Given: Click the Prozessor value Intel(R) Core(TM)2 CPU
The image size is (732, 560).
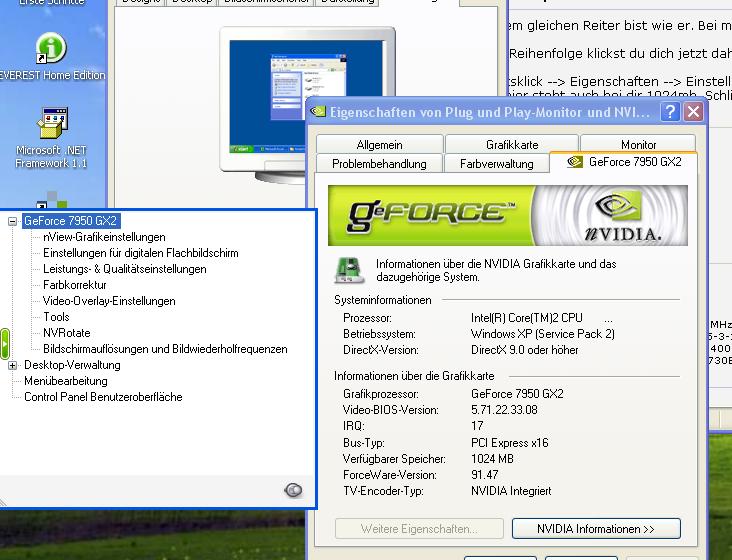Looking at the screenshot, I should pyautogui.click(x=527, y=318).
